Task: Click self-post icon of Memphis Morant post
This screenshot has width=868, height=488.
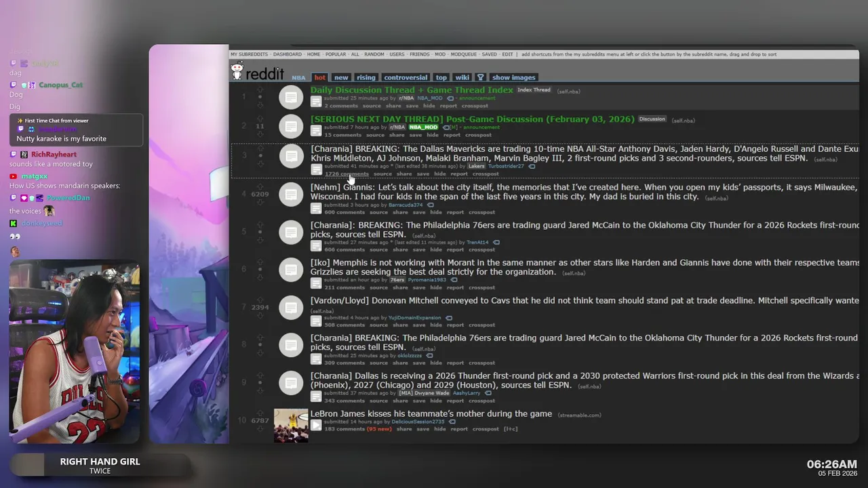Action: 291,269
